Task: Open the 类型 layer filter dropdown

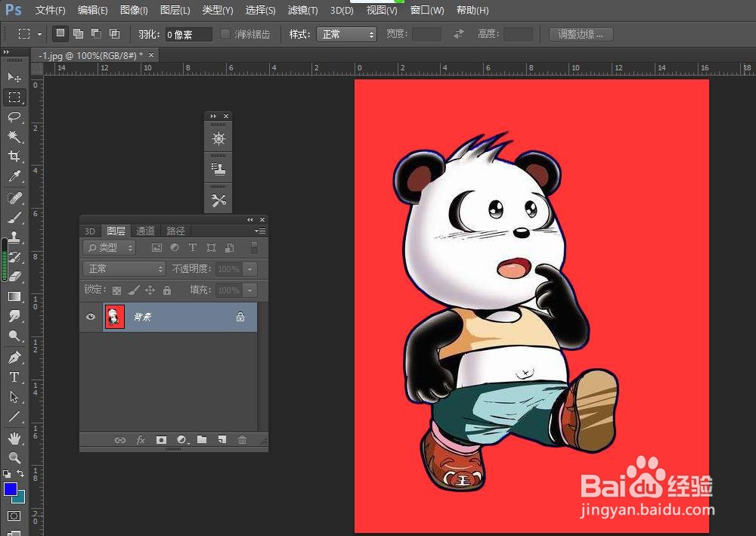Action: coord(110,248)
